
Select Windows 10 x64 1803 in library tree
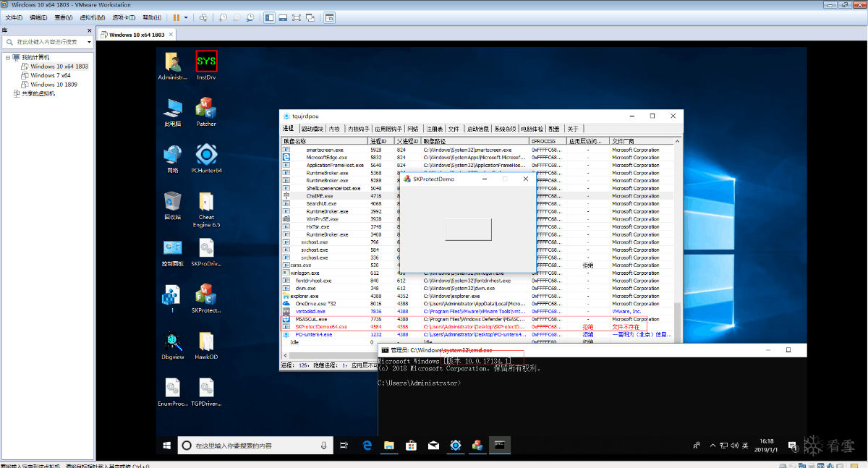59,66
